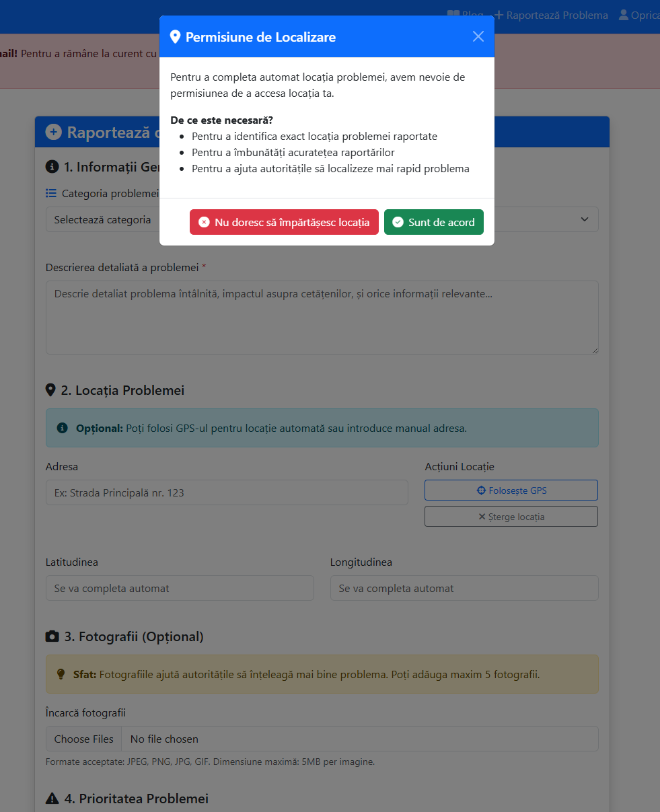660x812 pixels.
Task: Click the warning triangle icon beside Prioritatea Problemei
Action: (x=52, y=799)
